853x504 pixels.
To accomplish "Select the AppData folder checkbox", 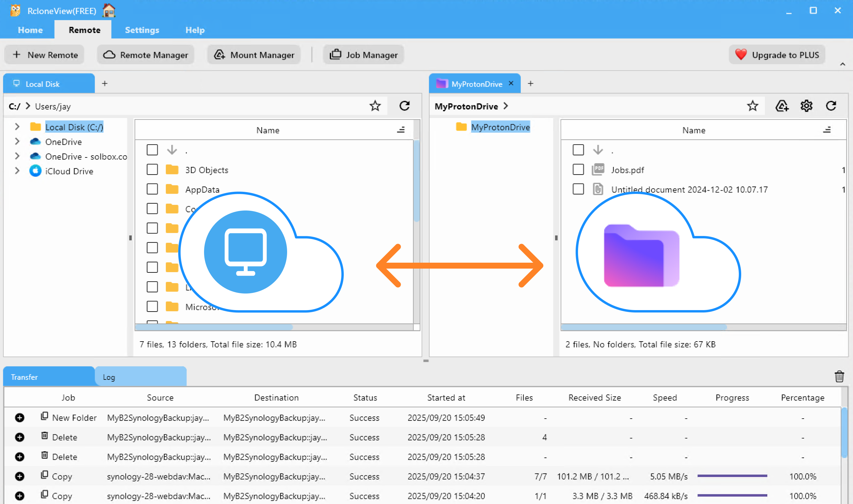I will pos(152,189).
